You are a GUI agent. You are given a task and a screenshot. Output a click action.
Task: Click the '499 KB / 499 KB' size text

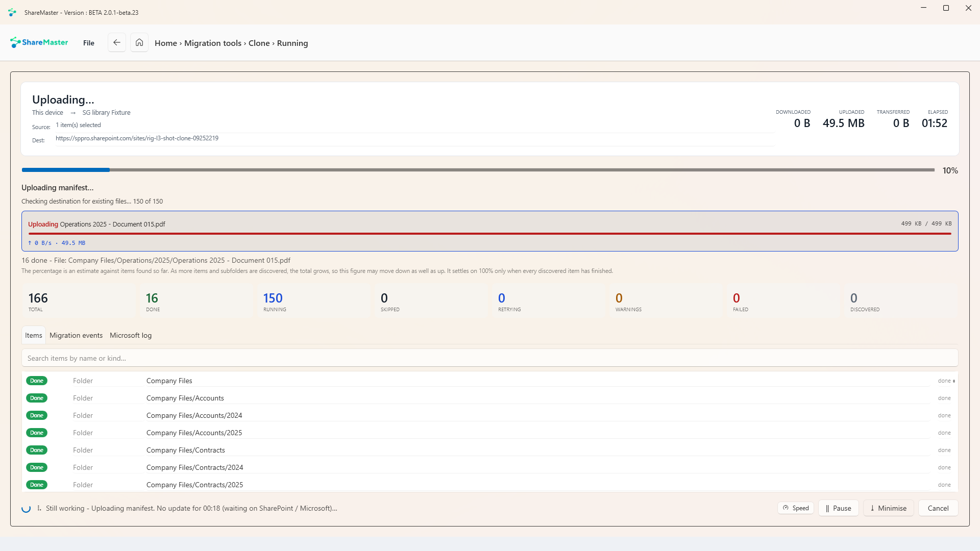[926, 223]
